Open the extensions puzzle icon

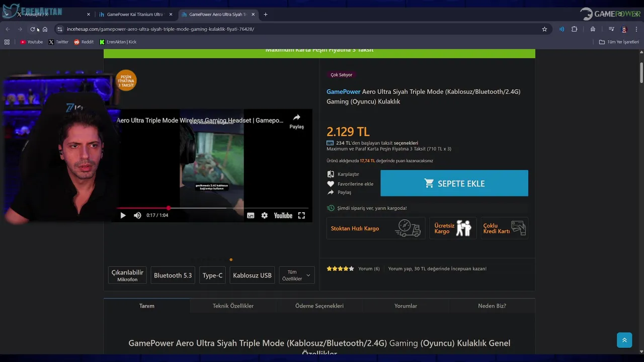point(574,29)
